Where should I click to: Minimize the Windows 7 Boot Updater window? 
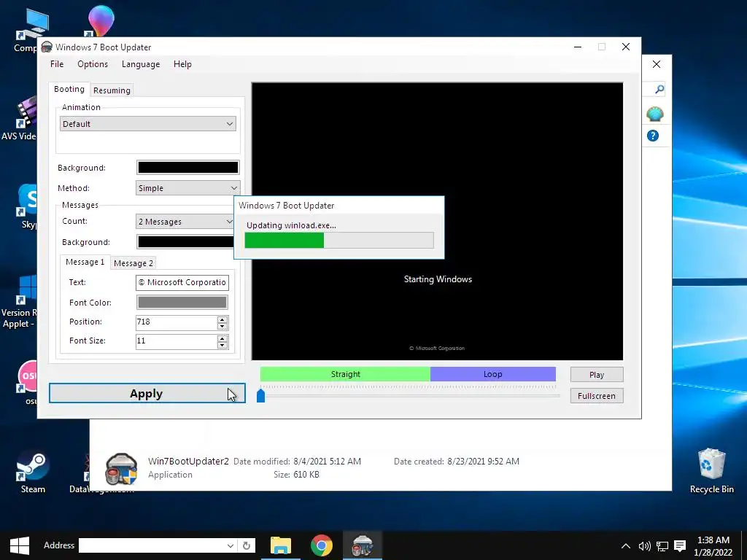pyautogui.click(x=578, y=47)
